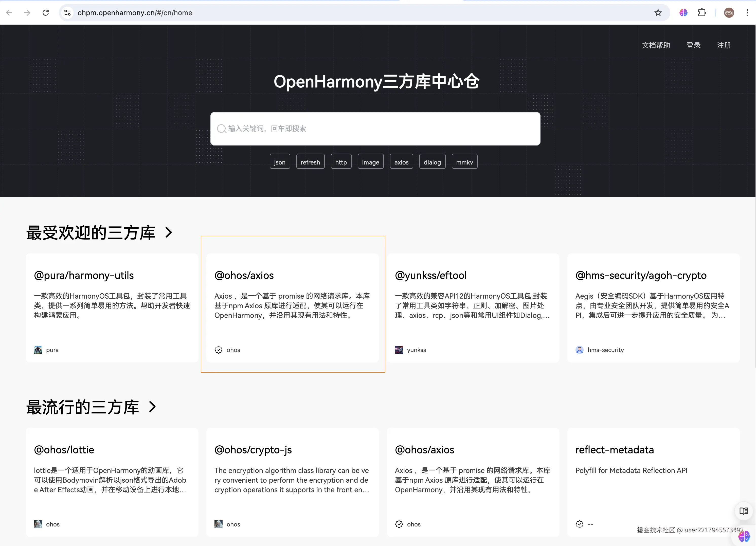Open 文档帮助 in the top navigation

coord(656,45)
